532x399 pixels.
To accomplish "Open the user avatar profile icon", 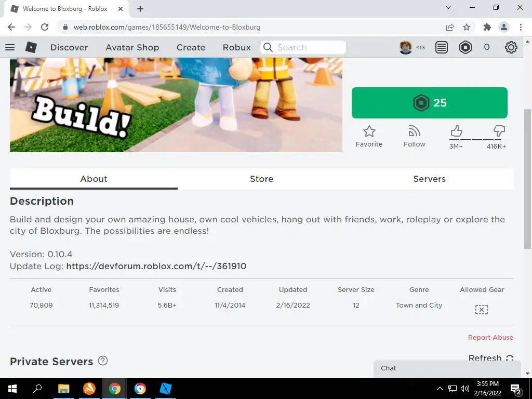I will point(405,47).
